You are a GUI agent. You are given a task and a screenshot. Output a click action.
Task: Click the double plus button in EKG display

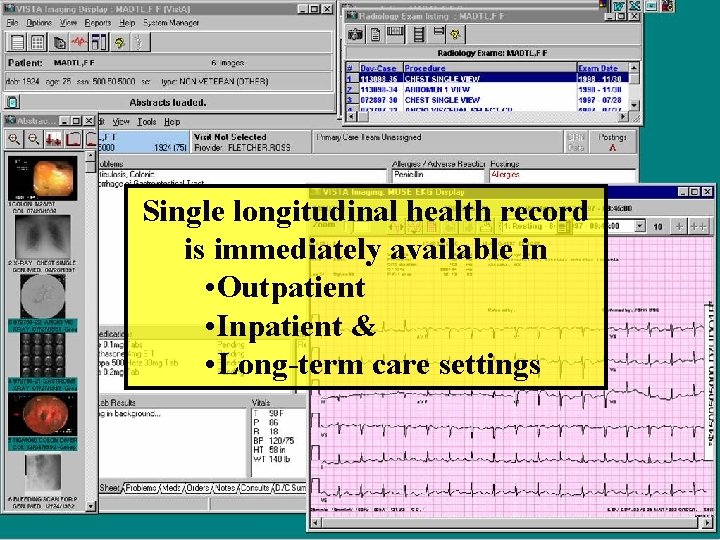(x=698, y=226)
